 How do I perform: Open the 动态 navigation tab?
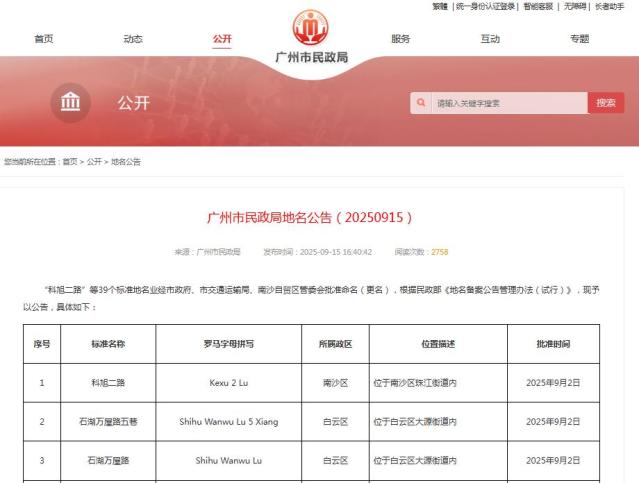[133, 39]
